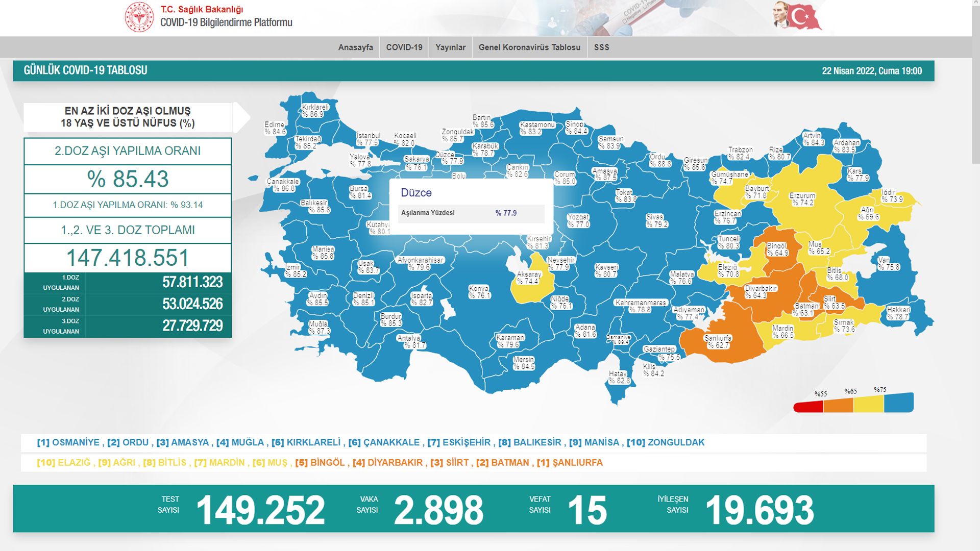This screenshot has width=980, height=551.
Task: Click the 22 Nisan 2022 date label
Action: [872, 71]
